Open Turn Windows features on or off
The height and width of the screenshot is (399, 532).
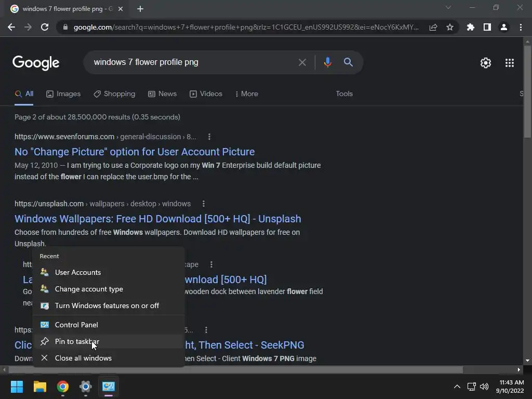coord(109,305)
